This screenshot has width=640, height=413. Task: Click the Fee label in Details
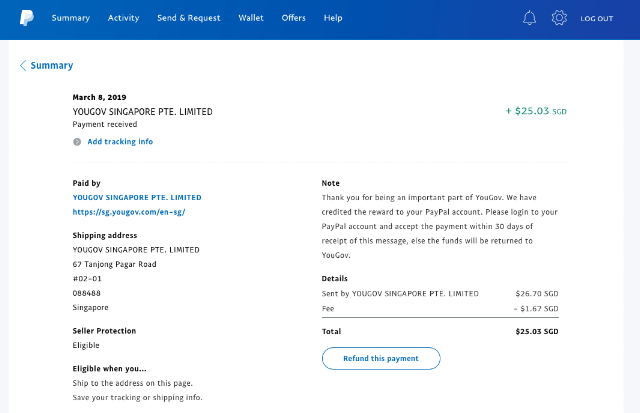328,309
